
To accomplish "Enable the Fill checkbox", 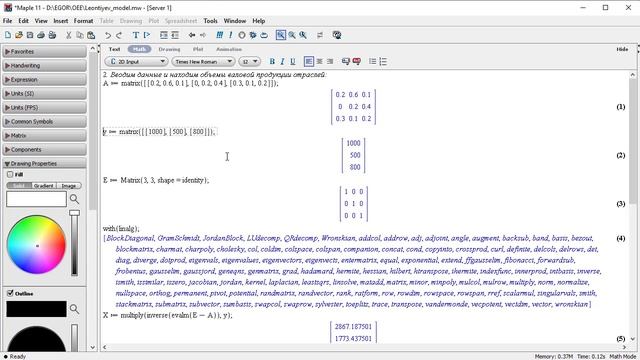I will (10, 174).
